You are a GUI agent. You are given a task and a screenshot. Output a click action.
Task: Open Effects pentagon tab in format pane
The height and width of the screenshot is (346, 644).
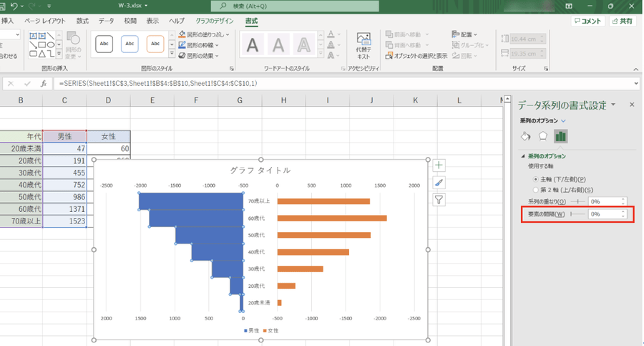[543, 136]
